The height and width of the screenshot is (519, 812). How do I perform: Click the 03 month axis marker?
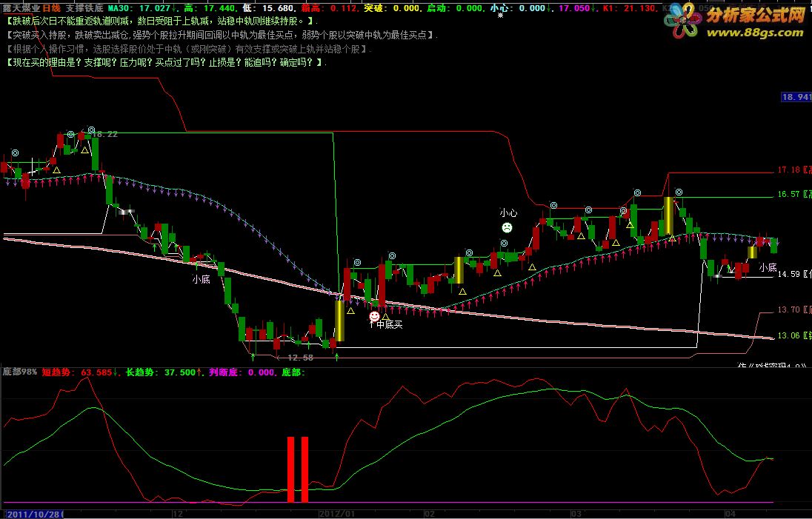576,514
